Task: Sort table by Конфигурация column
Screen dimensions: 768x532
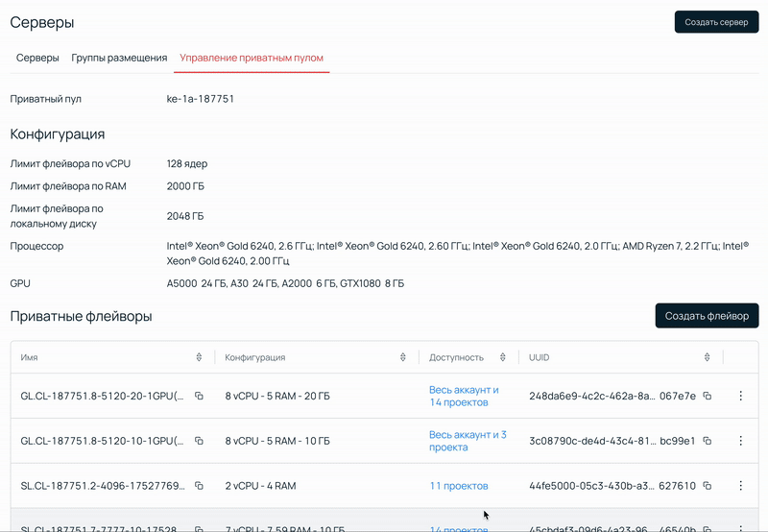Action: click(x=403, y=357)
